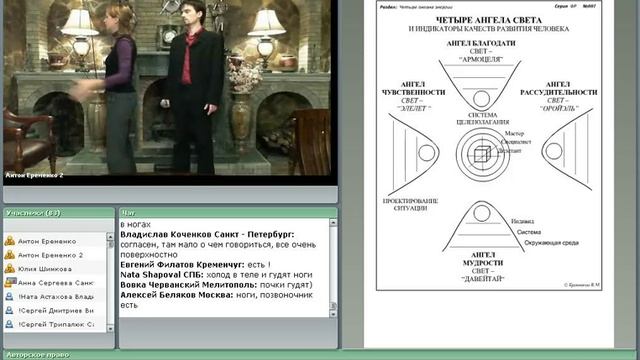Viewport: 640px width, 360px height.
Task: Click the host icon beside Антон Еременко
Action: click(9, 241)
